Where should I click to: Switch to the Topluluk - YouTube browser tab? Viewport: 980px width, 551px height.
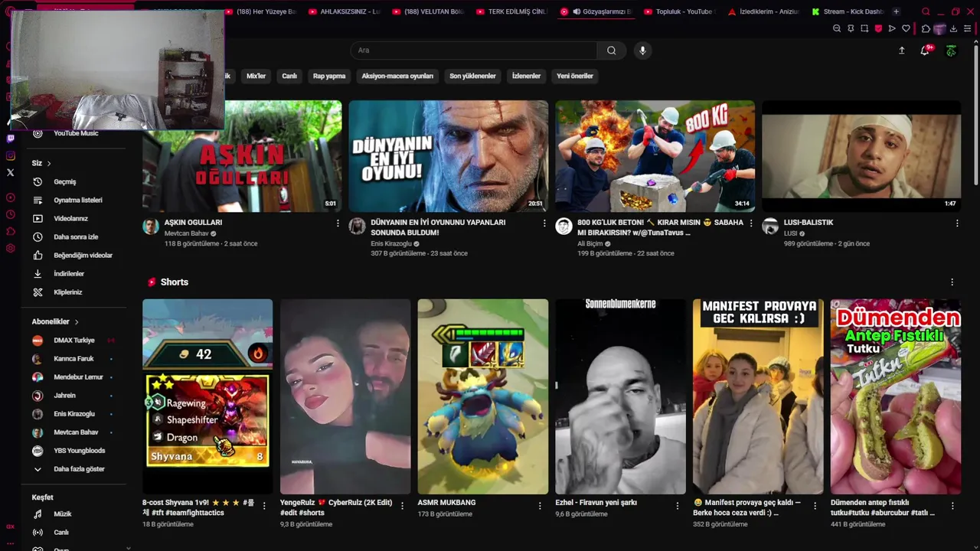pos(678,11)
